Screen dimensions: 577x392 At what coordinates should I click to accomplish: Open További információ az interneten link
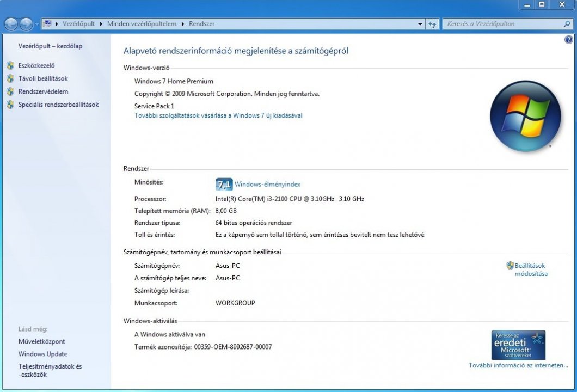pos(518,365)
